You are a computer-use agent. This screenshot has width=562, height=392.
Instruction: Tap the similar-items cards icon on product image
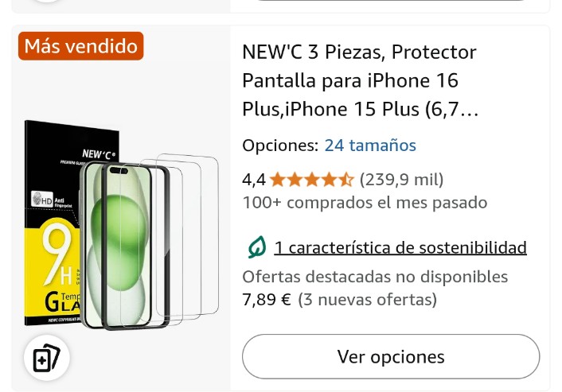46,358
